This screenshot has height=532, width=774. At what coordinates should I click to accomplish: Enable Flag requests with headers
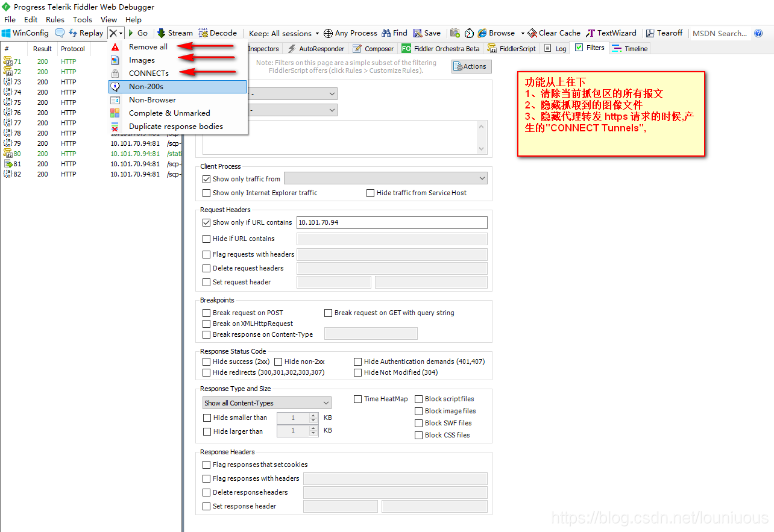(x=207, y=254)
